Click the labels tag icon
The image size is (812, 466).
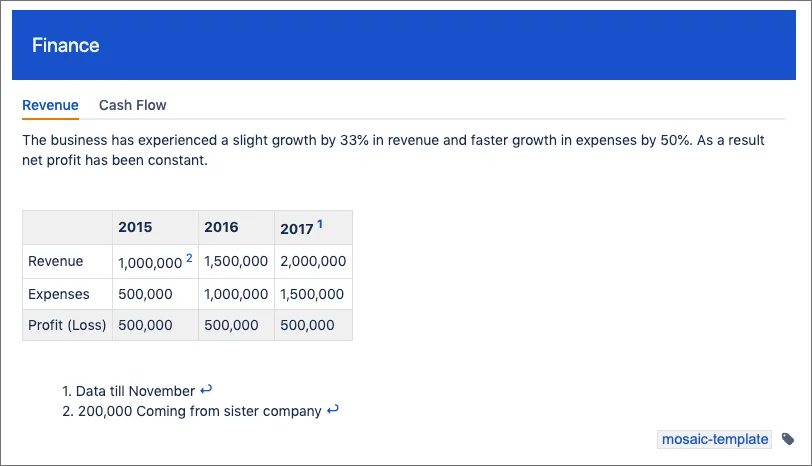(x=788, y=439)
